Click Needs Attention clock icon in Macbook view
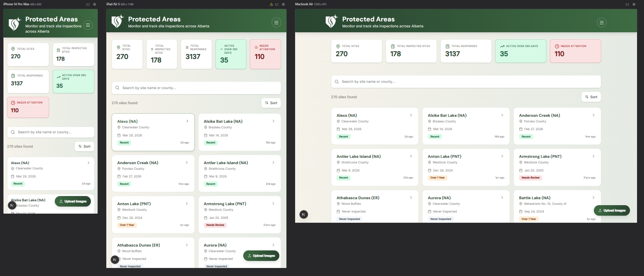644x276 pixels. [557, 46]
